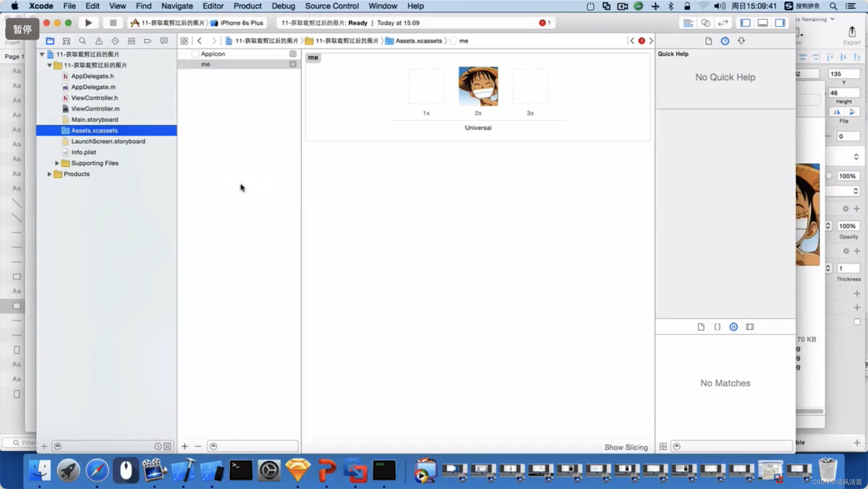Click the empty 3x image well
The width and height of the screenshot is (868, 489).
pos(530,86)
